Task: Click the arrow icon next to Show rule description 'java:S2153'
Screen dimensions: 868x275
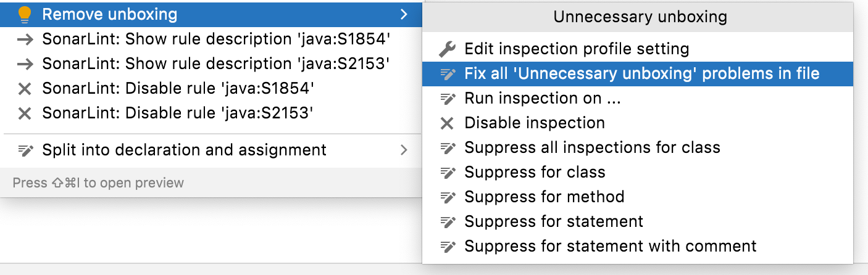Action: click(x=25, y=64)
